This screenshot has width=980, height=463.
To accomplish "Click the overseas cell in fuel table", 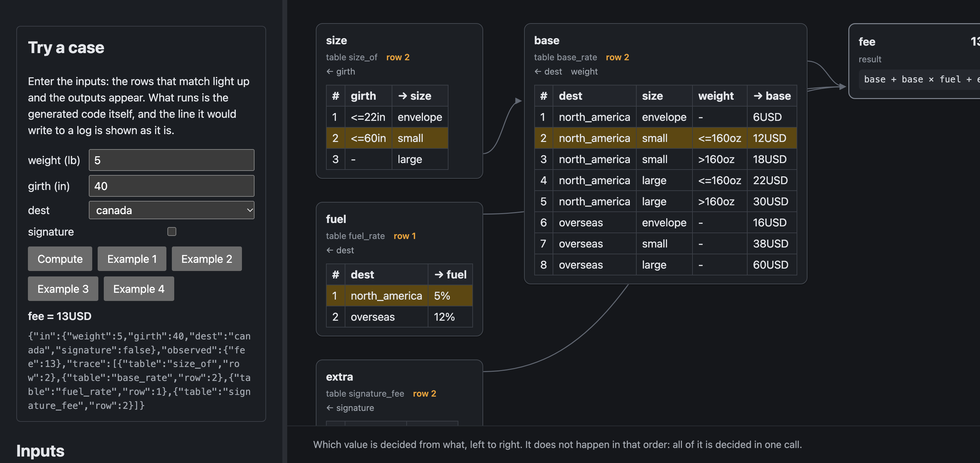I will (387, 317).
